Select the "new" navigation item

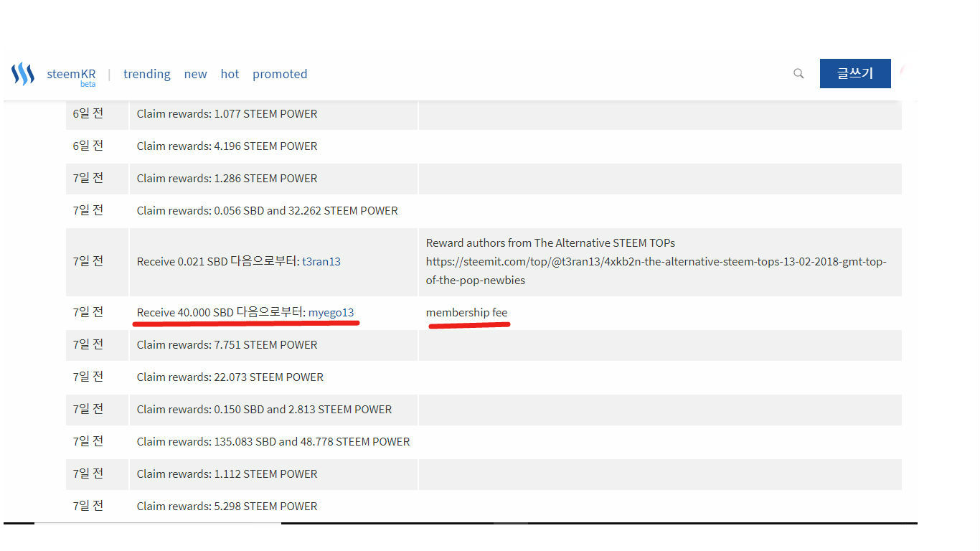coord(195,74)
